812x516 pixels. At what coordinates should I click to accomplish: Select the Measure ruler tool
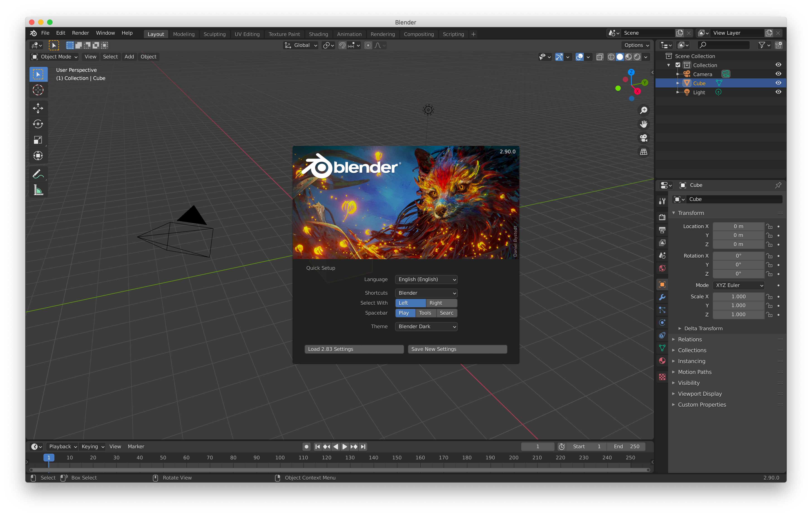click(x=38, y=190)
